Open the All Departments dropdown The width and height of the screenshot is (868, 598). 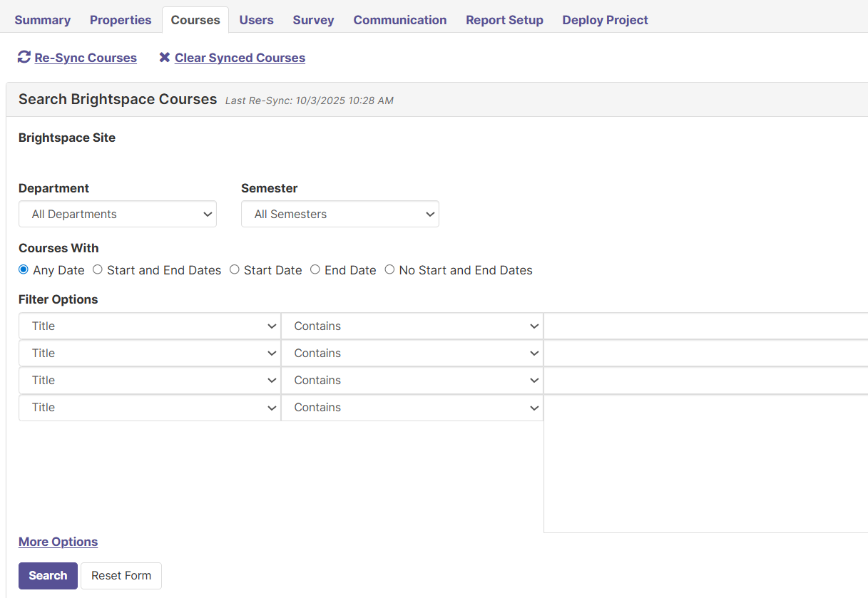click(x=118, y=214)
